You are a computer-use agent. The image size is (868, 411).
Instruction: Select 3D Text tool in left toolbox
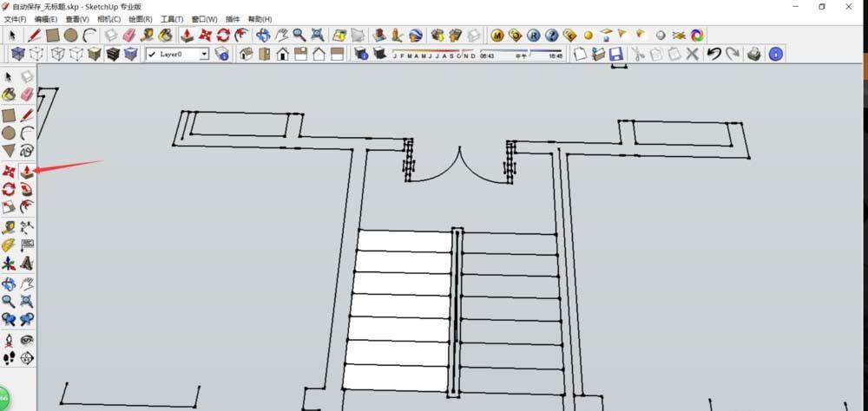click(27, 264)
